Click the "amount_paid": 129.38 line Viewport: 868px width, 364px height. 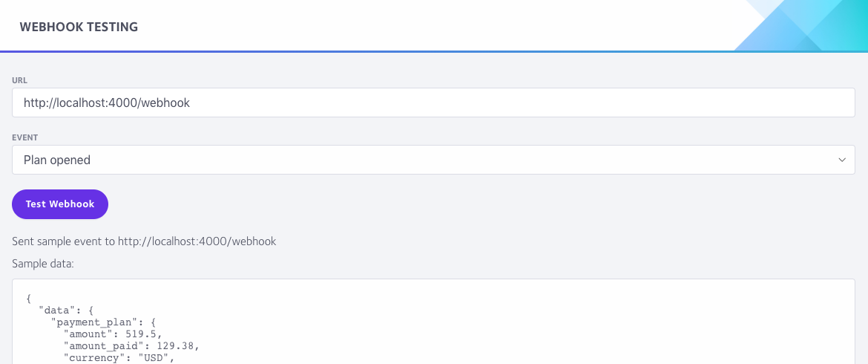click(131, 345)
